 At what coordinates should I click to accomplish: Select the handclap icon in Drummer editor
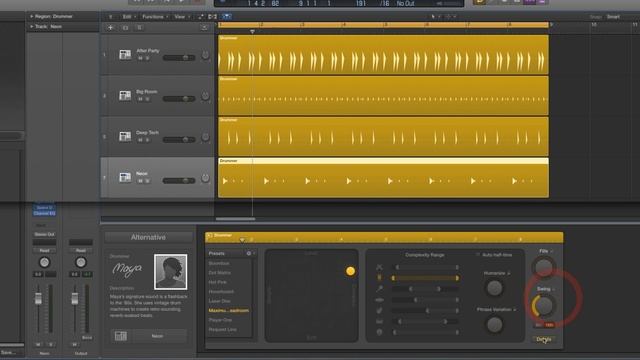(x=379, y=311)
